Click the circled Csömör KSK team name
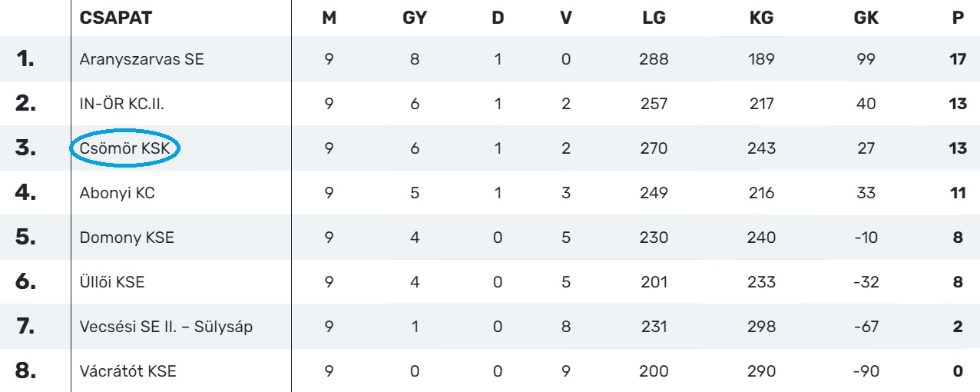This screenshot has height=392, width=980. [124, 148]
